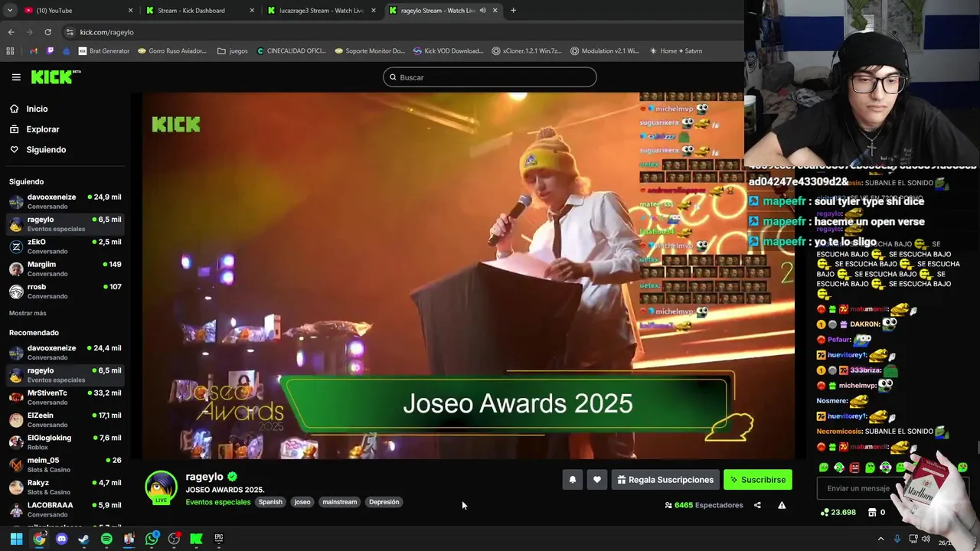Switch to Stream - Kick Dashboard tab
Image resolution: width=980 pixels, height=551 pixels.
(199, 11)
